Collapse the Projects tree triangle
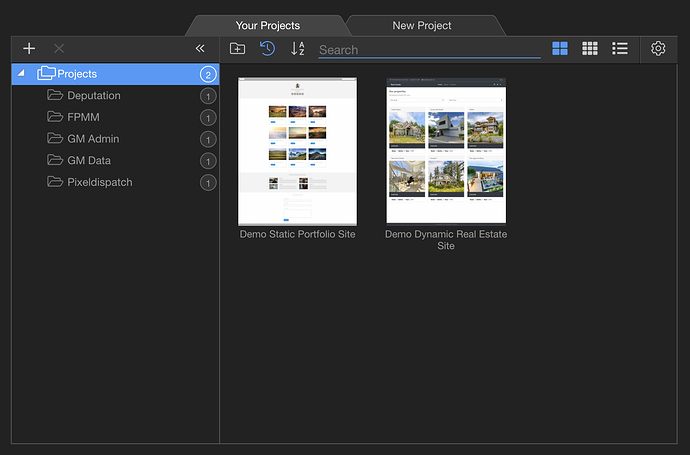 tap(22, 73)
